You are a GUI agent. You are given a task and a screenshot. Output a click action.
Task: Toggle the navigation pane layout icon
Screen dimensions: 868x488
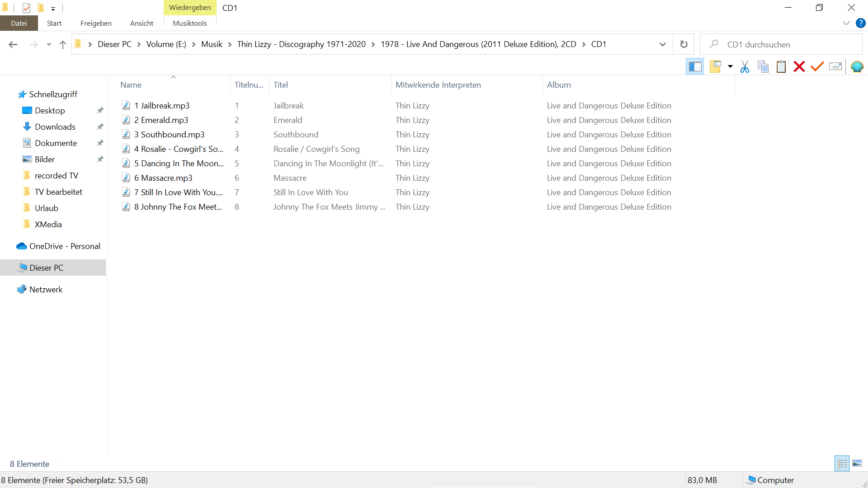[x=695, y=67]
